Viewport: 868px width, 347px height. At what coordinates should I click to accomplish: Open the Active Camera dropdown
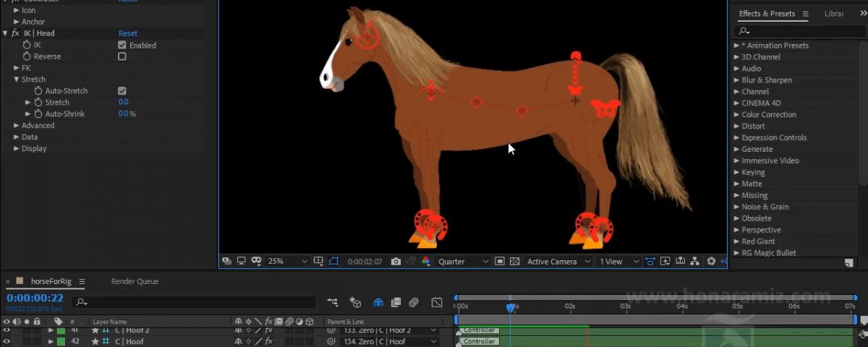(x=558, y=262)
